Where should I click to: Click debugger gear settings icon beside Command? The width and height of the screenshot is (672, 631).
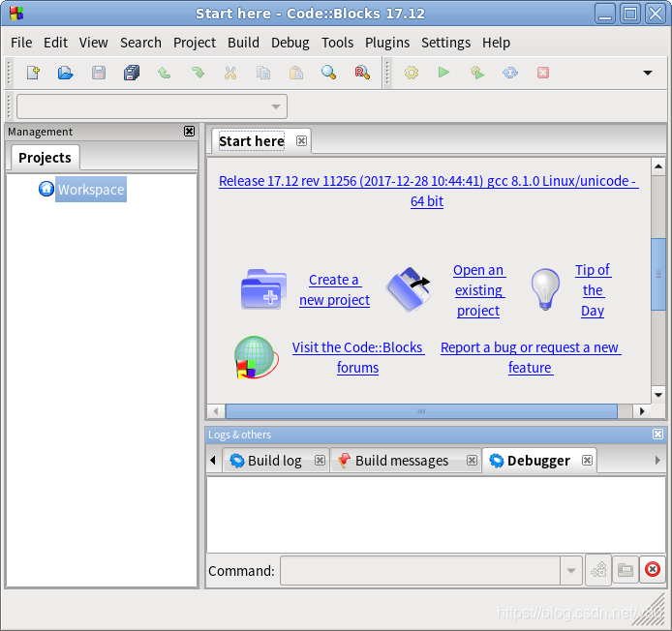click(x=598, y=570)
